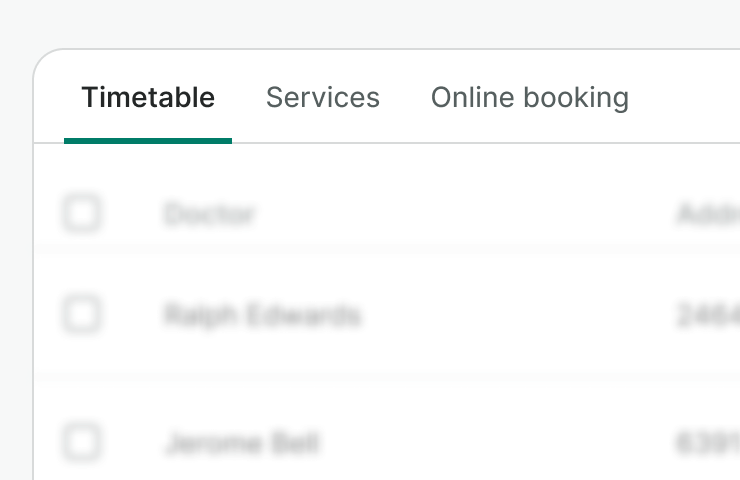Open doctor name Ralph Edwards
The height and width of the screenshot is (480, 740).
pyautogui.click(x=262, y=316)
